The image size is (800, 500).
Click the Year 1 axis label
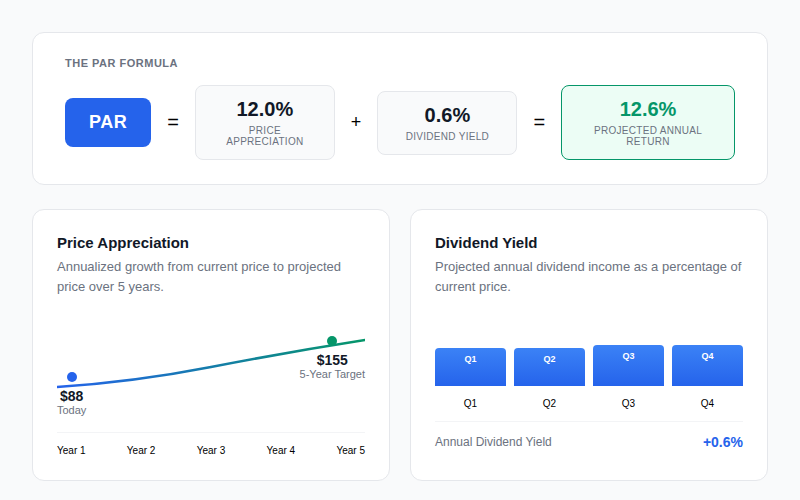click(x=71, y=450)
